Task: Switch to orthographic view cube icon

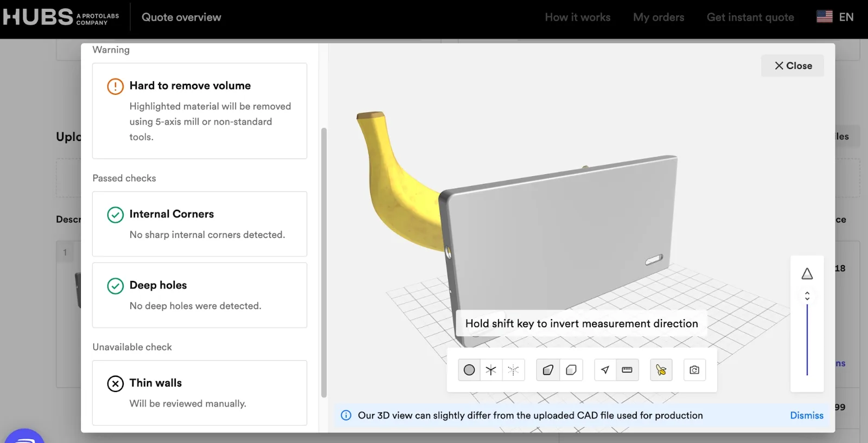Action: tap(571, 370)
